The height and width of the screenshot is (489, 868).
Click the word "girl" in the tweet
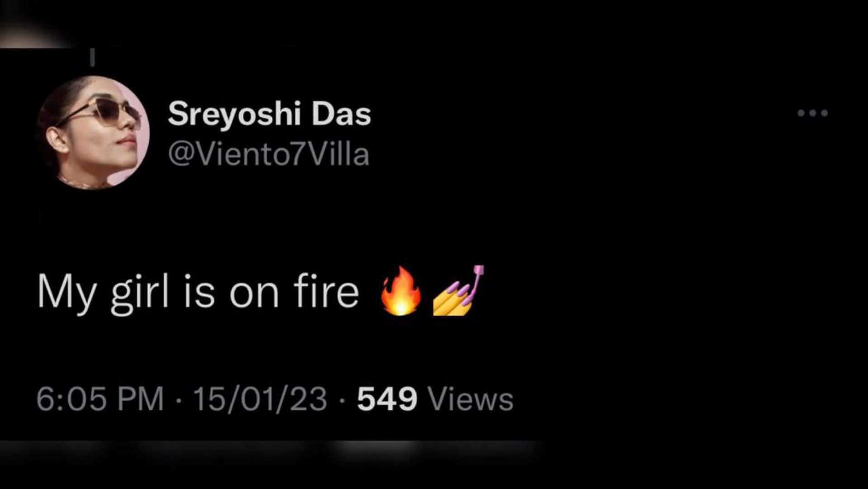(x=140, y=293)
